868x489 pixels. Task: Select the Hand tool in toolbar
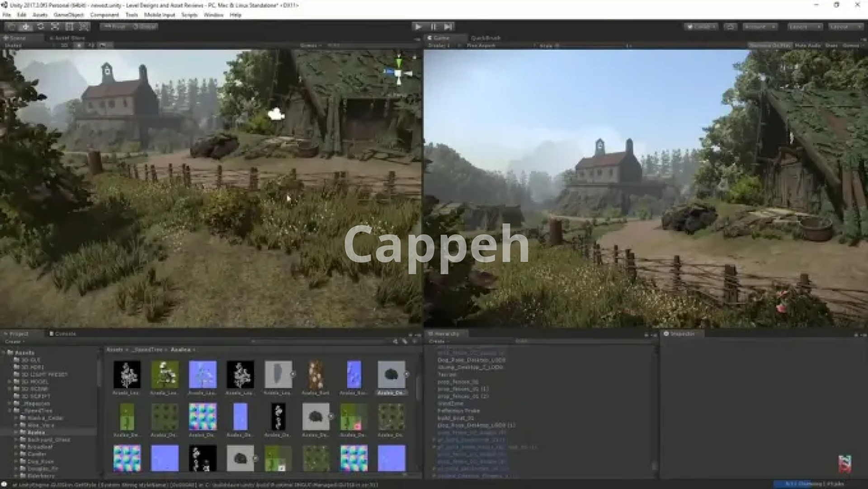pos(11,27)
